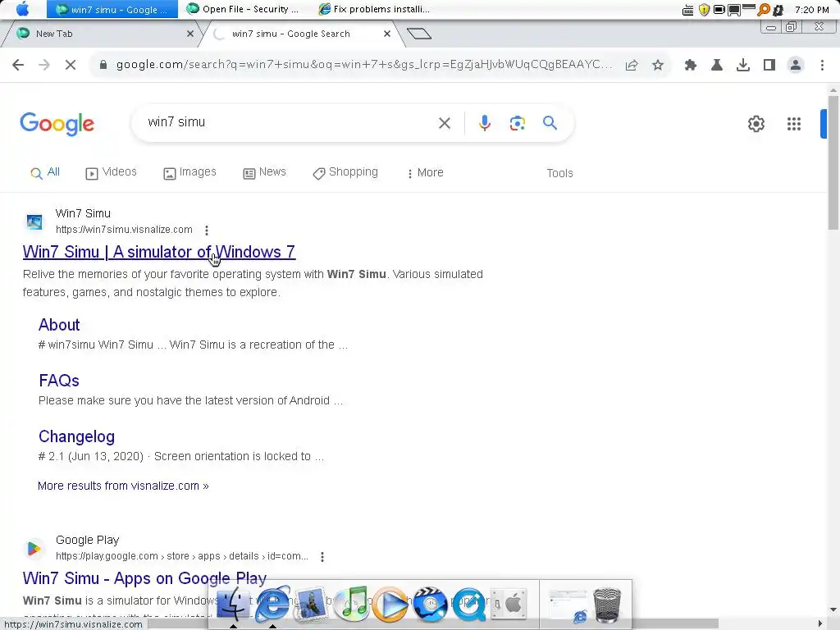Open options for Win7 Simu result
The width and height of the screenshot is (840, 630).
tap(207, 230)
